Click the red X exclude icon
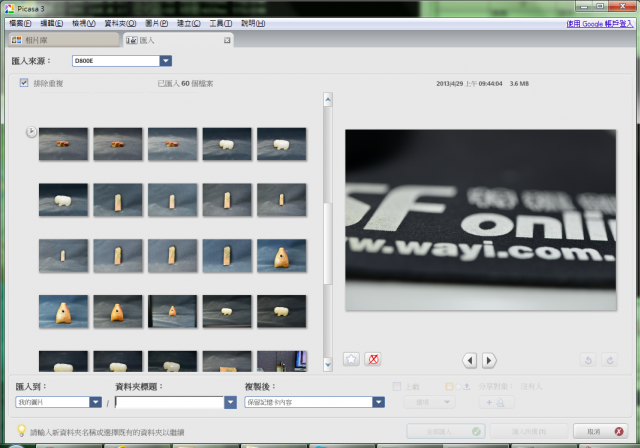This screenshot has width=640, height=448. tap(373, 359)
